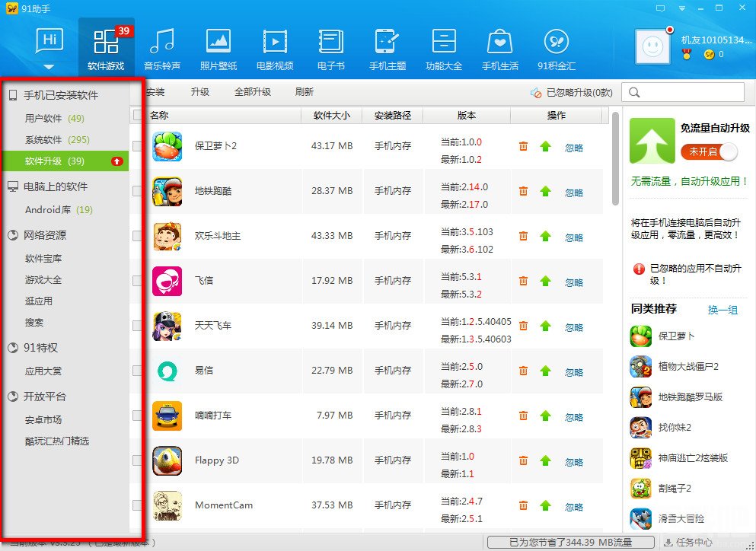This screenshot has height=551, width=756.
Task: Check the box for 飞信
Action: point(137,280)
